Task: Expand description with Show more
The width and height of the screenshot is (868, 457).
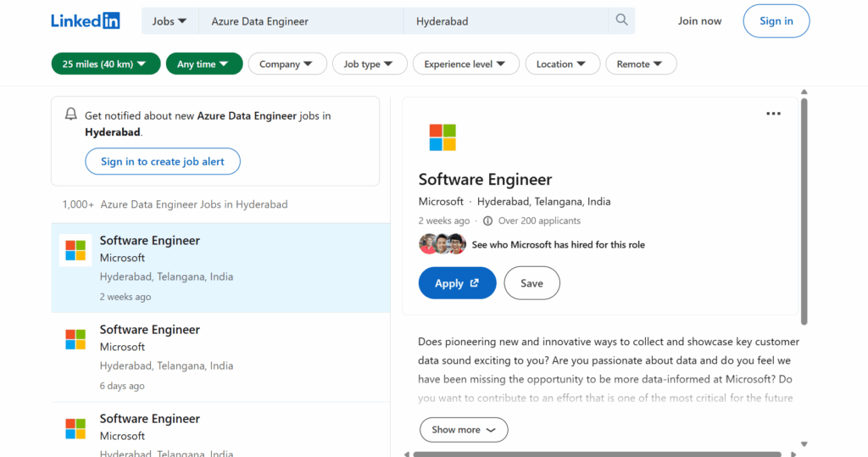Action: tap(463, 430)
